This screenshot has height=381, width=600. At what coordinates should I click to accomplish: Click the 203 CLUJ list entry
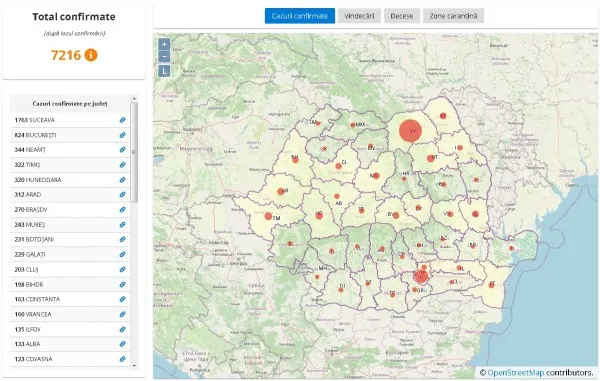click(70, 269)
